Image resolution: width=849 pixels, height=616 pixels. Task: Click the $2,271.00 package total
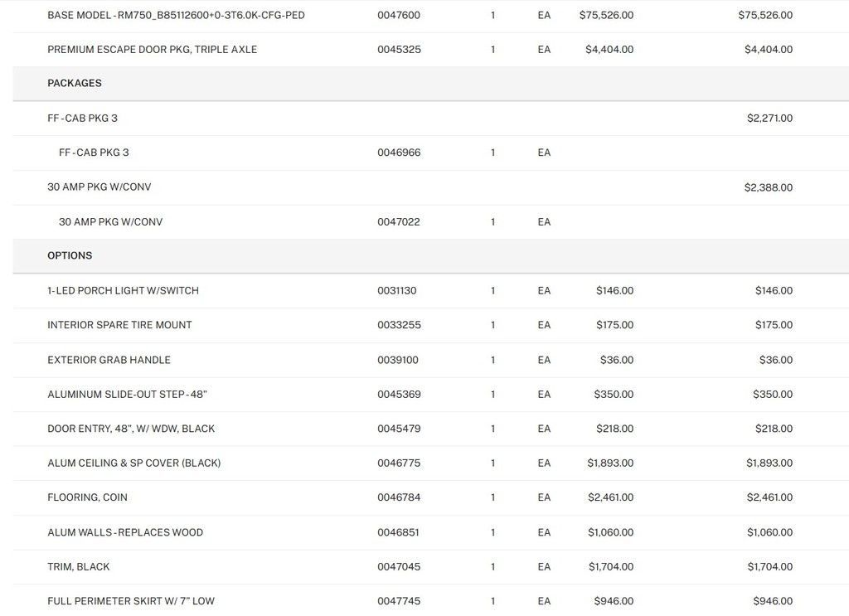tap(769, 119)
